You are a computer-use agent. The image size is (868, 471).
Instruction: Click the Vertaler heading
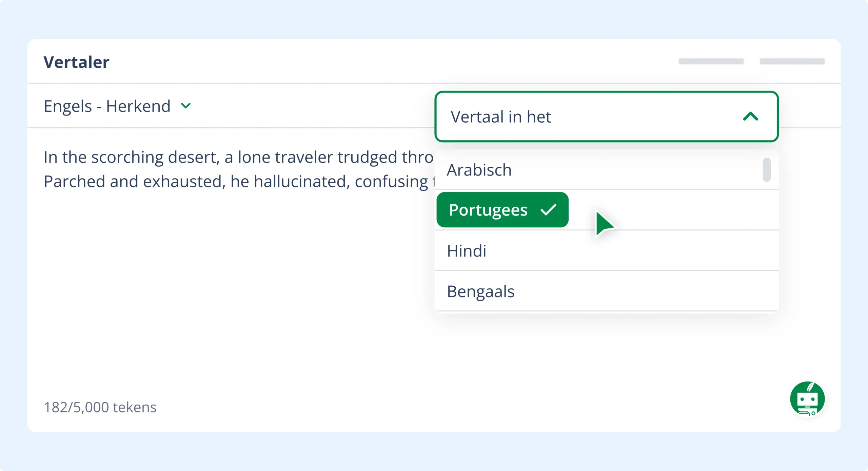(76, 62)
